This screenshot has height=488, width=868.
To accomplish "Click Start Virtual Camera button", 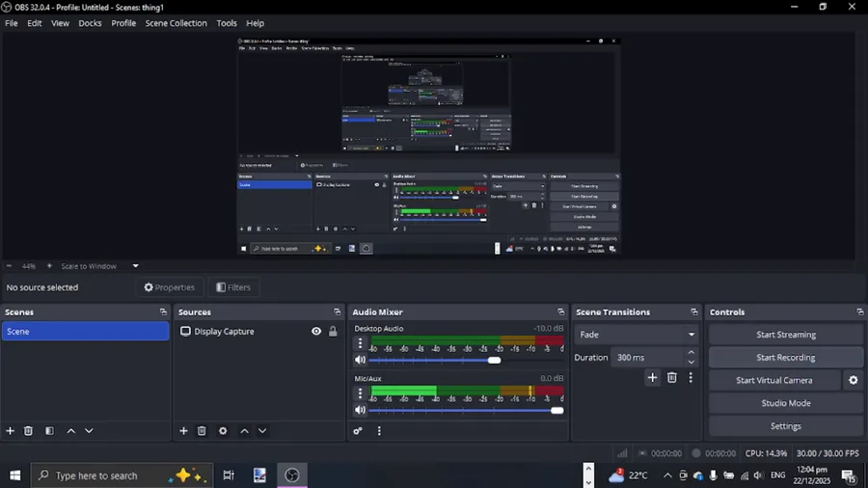I will coord(773,380).
